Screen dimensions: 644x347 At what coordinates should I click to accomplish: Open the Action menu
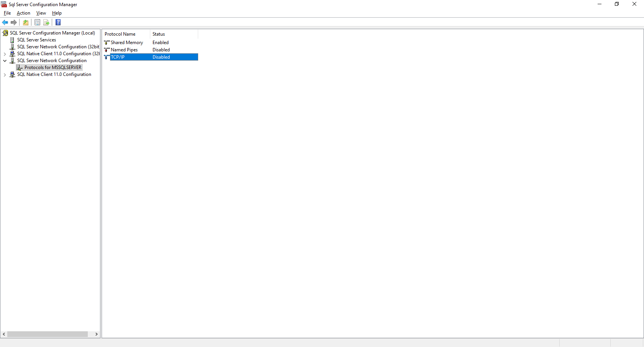(x=23, y=13)
